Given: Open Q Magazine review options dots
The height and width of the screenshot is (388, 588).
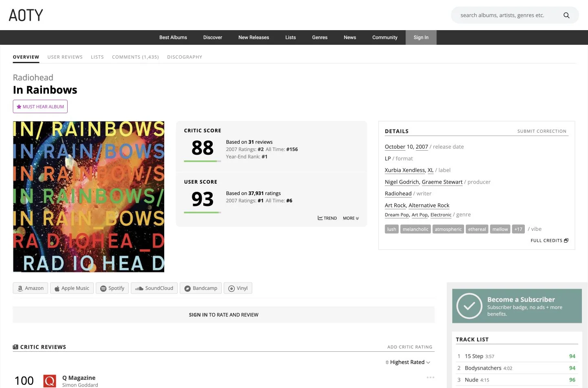Looking at the screenshot, I should [430, 377].
